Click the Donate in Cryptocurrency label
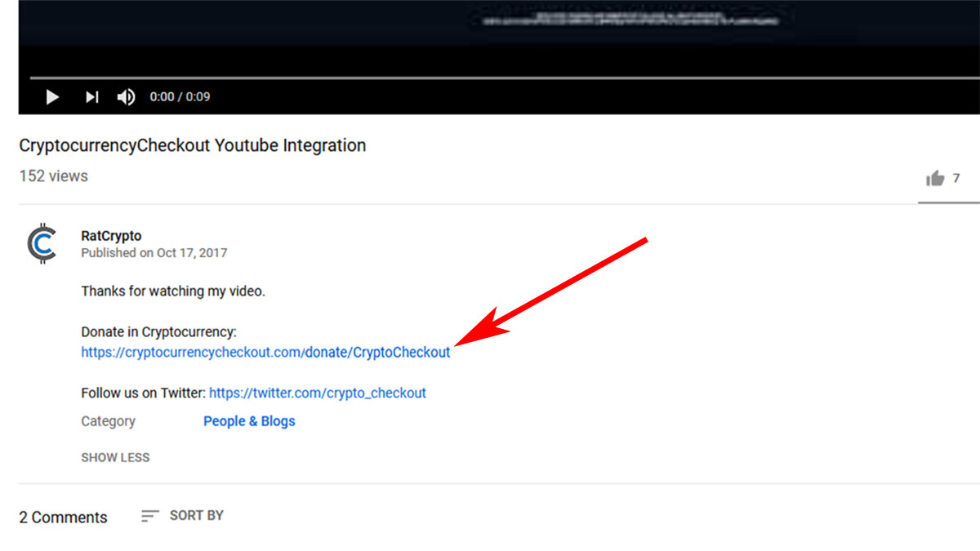The height and width of the screenshot is (551, 980). click(x=158, y=332)
